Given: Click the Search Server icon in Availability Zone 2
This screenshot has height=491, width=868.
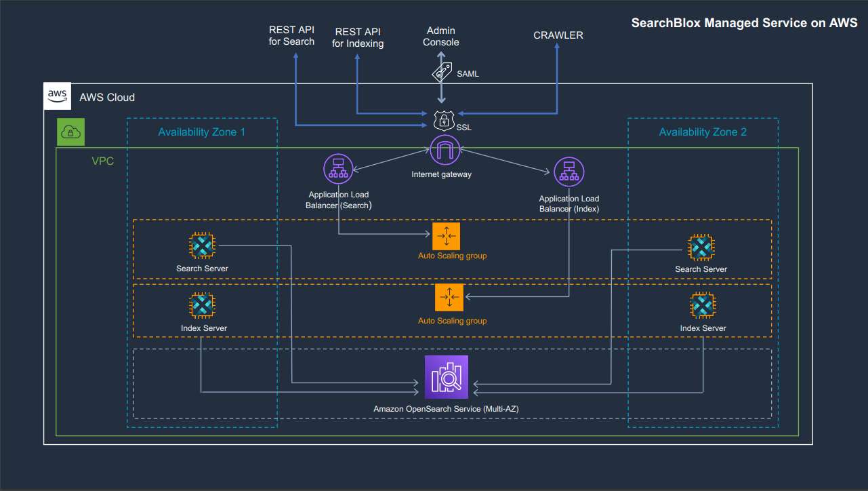Looking at the screenshot, I should (701, 248).
